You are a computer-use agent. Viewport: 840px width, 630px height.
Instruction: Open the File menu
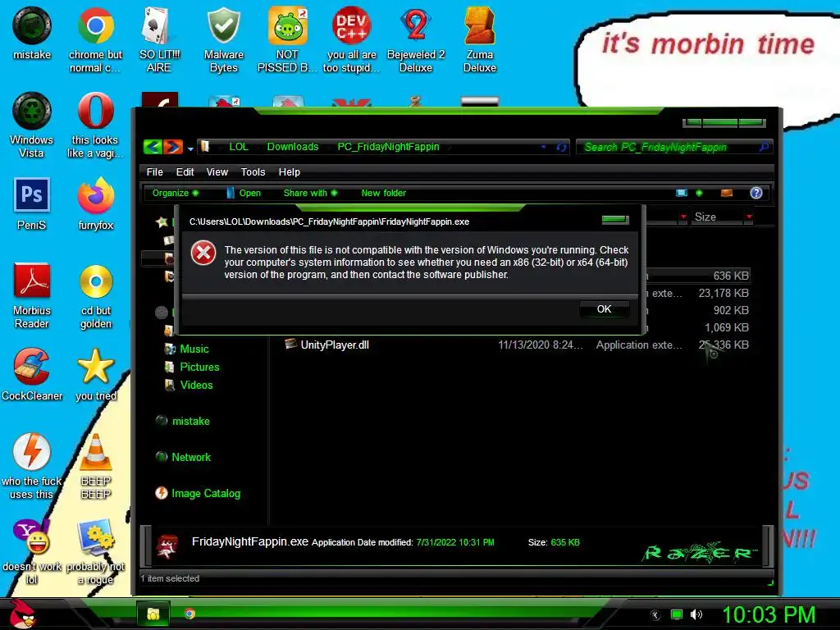154,172
